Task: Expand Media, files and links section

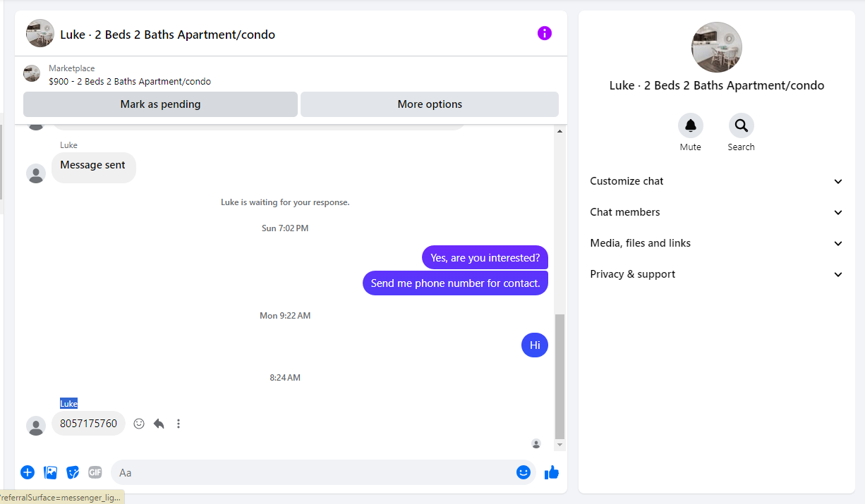Action: pyautogui.click(x=717, y=243)
